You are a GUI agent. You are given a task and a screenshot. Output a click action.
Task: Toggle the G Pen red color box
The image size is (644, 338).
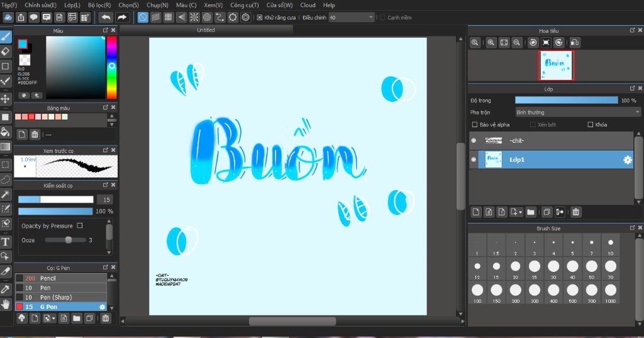pyautogui.click(x=19, y=307)
